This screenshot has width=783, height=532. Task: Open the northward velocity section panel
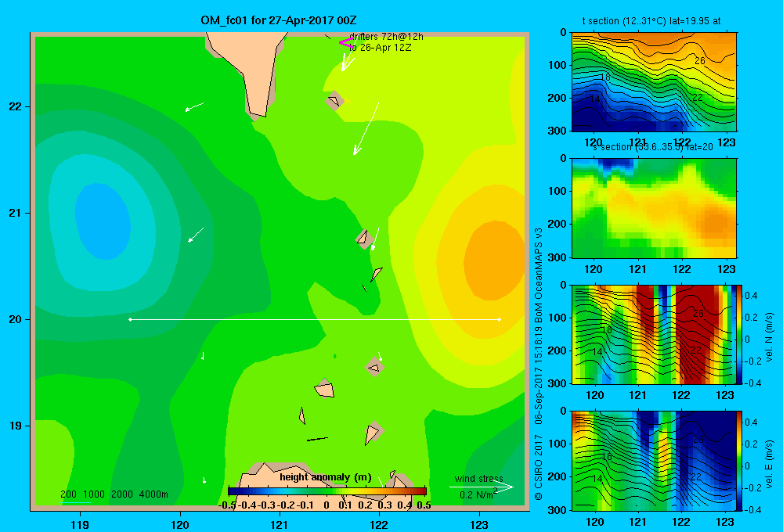point(653,334)
